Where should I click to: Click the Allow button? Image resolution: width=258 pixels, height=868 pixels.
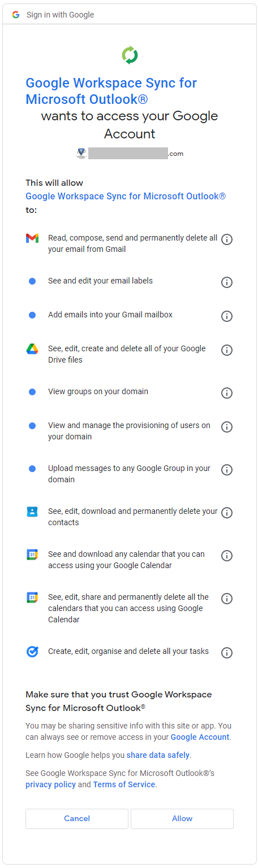(182, 818)
